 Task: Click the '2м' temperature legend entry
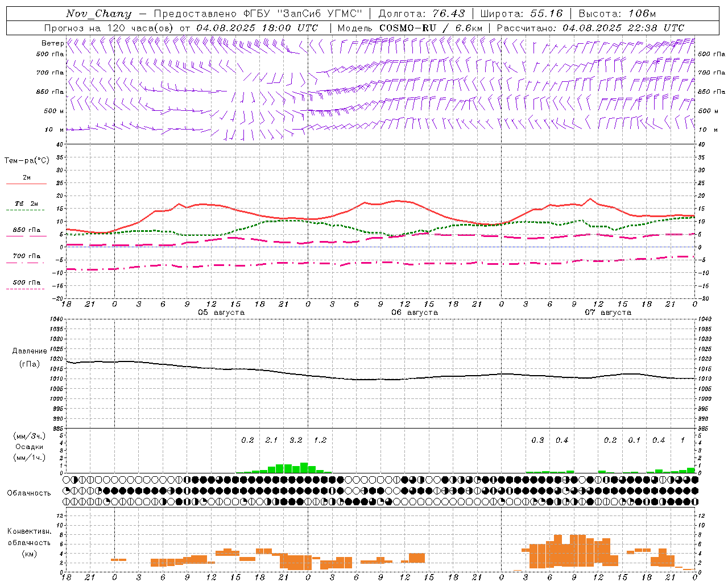click(x=27, y=177)
